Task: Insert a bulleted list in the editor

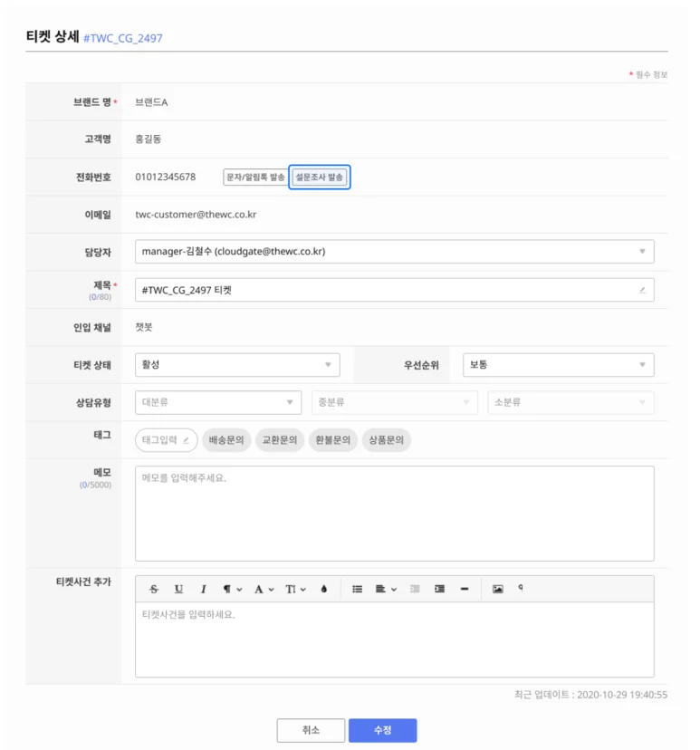Action: [357, 589]
